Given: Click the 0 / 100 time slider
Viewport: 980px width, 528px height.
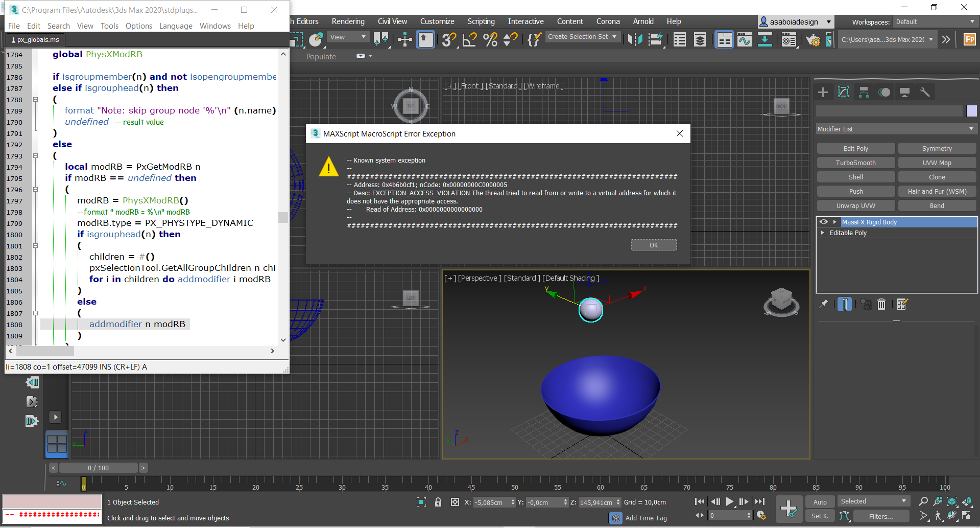Looking at the screenshot, I should tap(98, 468).
